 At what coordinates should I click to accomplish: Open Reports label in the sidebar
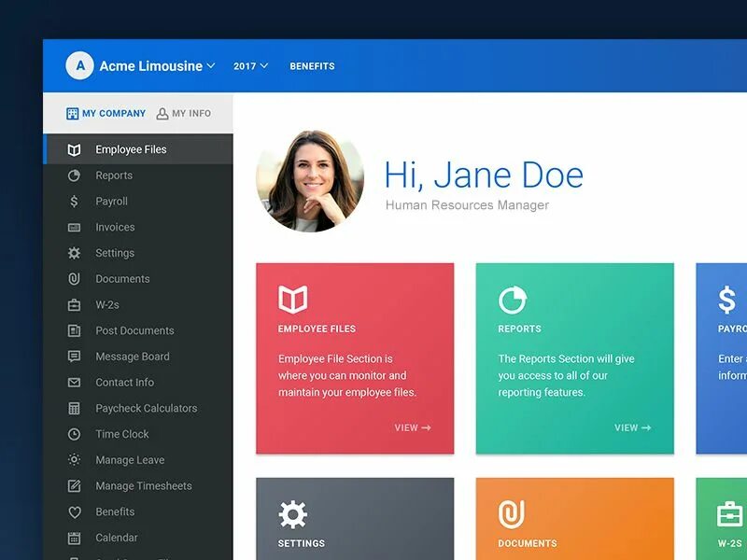114,175
